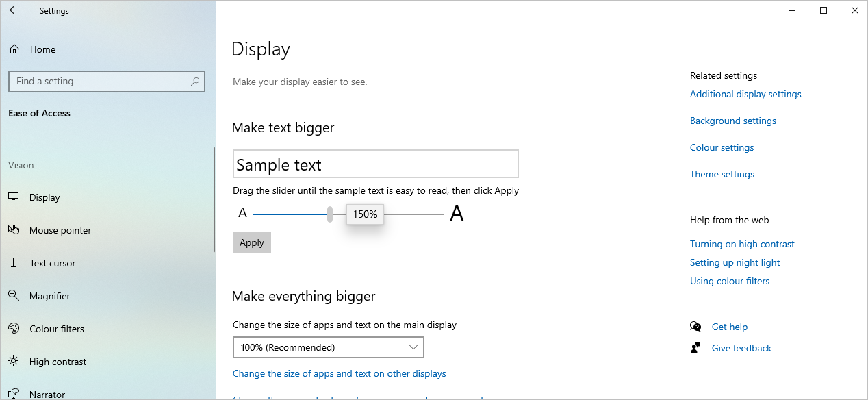Open the Display page label in sidebar

[x=44, y=197]
